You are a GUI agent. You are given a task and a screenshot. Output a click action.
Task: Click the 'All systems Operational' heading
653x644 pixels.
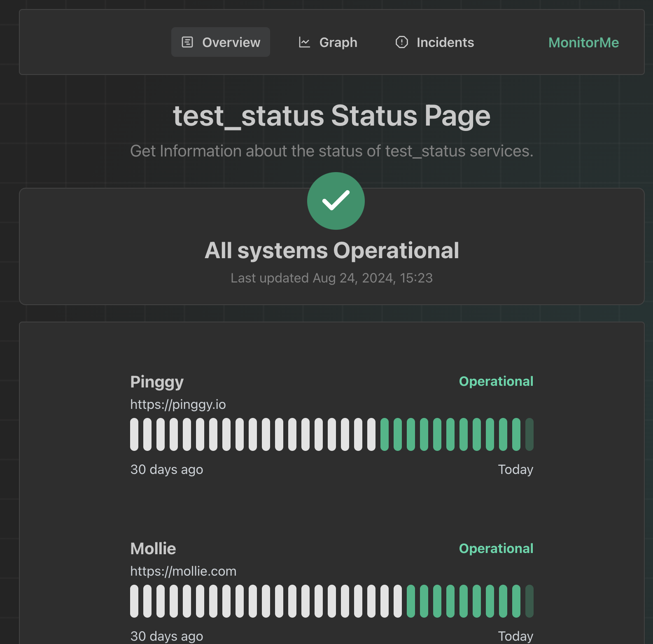click(x=332, y=250)
